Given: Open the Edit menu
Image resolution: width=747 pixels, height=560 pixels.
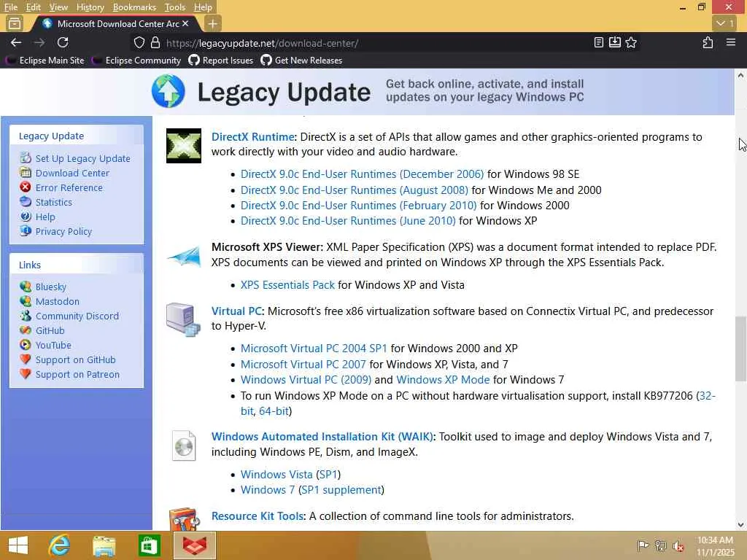Looking at the screenshot, I should (33, 7).
